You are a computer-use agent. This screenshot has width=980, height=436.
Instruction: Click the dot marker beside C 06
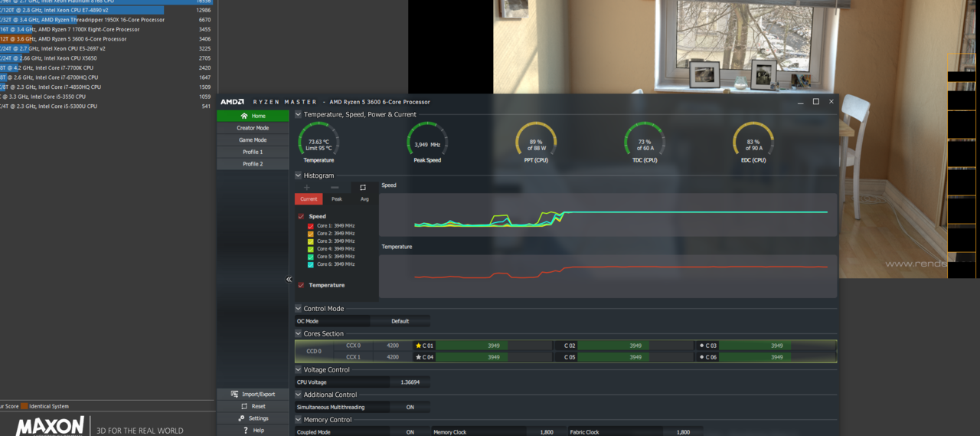[701, 357]
